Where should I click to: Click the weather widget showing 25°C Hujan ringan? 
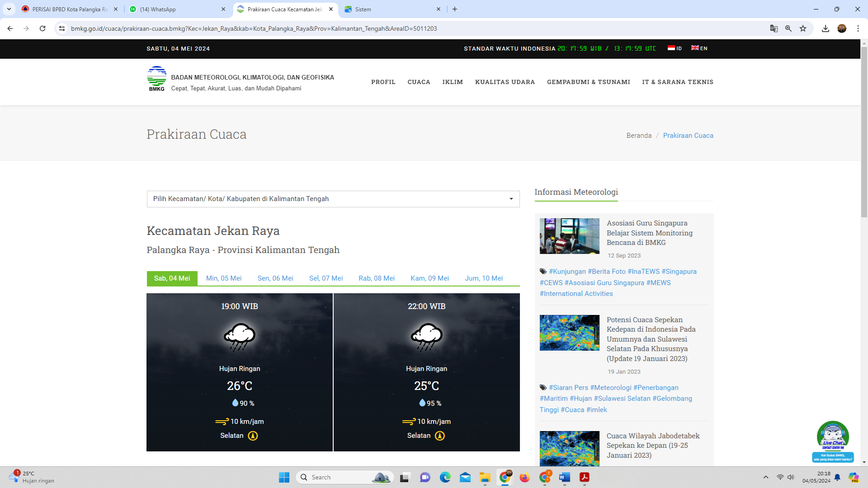32,477
